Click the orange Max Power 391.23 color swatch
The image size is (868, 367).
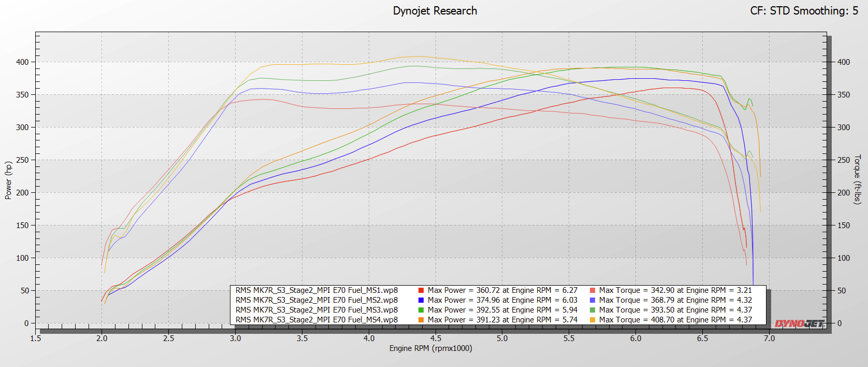click(x=421, y=320)
